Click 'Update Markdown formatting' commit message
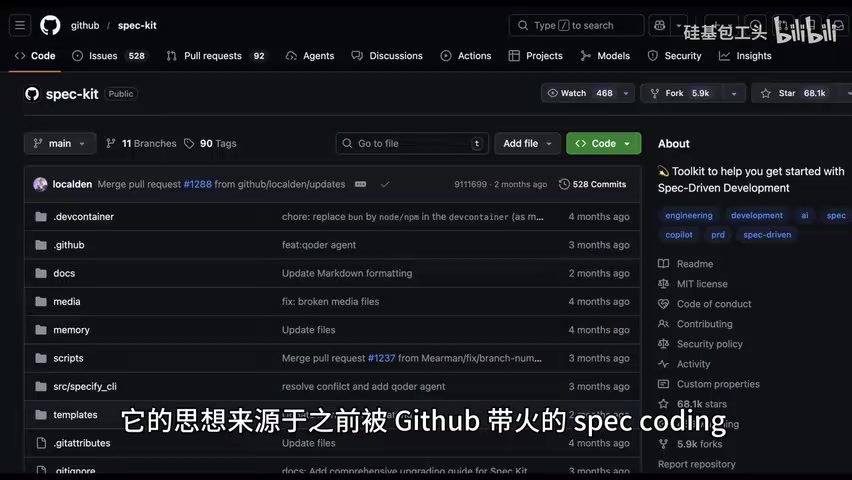This screenshot has width=852, height=480. click(347, 273)
